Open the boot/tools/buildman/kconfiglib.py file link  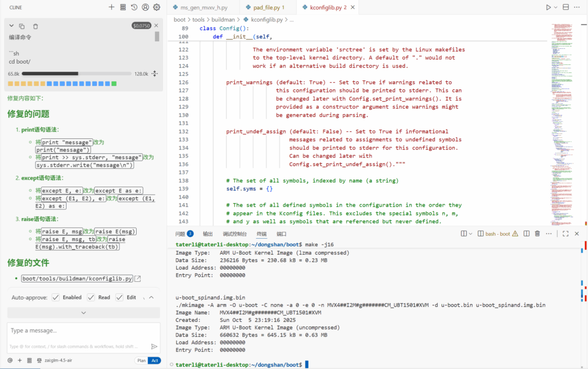(x=77, y=278)
